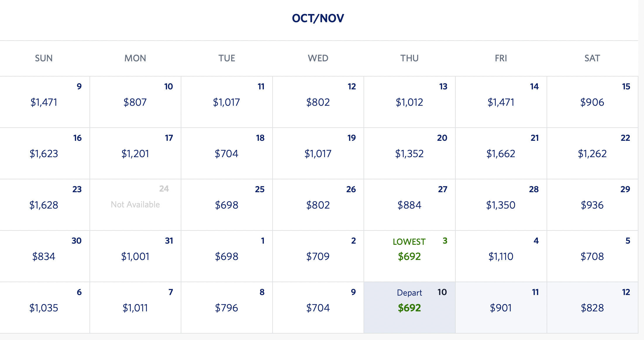Click the Not Available cell on the 24th
The height and width of the screenshot is (340, 644).
coord(135,204)
